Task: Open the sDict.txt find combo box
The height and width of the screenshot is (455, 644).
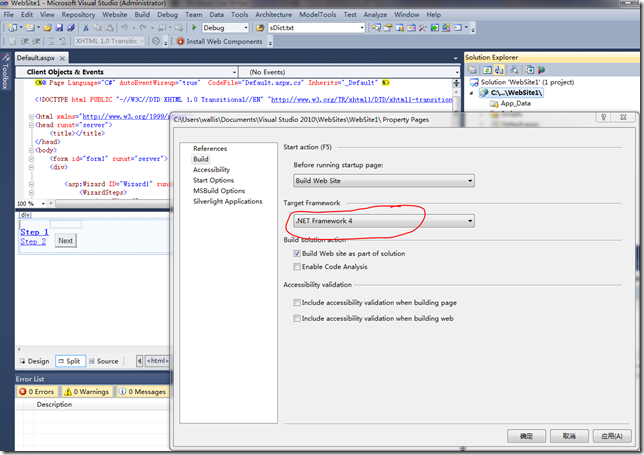Action: tap(316, 28)
